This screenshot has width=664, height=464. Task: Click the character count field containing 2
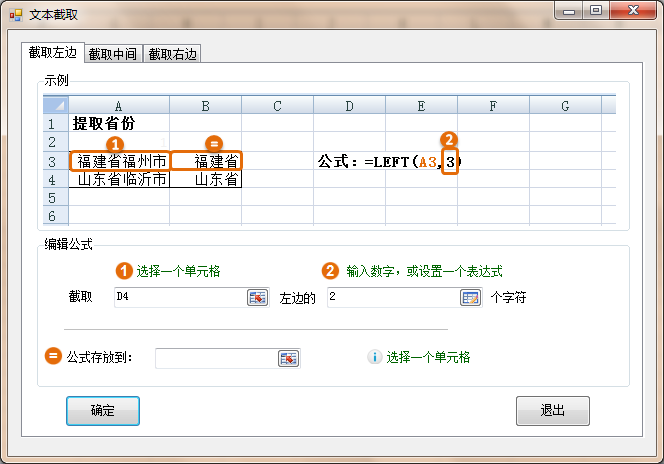pyautogui.click(x=391, y=297)
